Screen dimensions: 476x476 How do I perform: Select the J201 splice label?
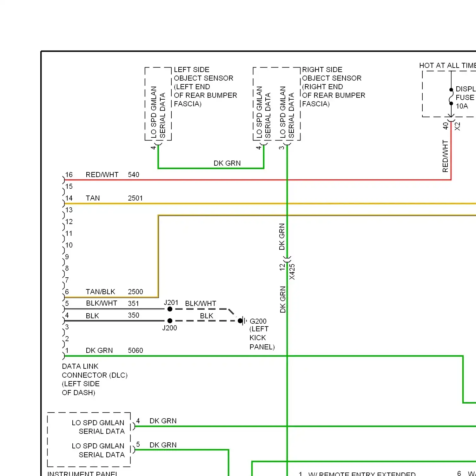point(171,303)
